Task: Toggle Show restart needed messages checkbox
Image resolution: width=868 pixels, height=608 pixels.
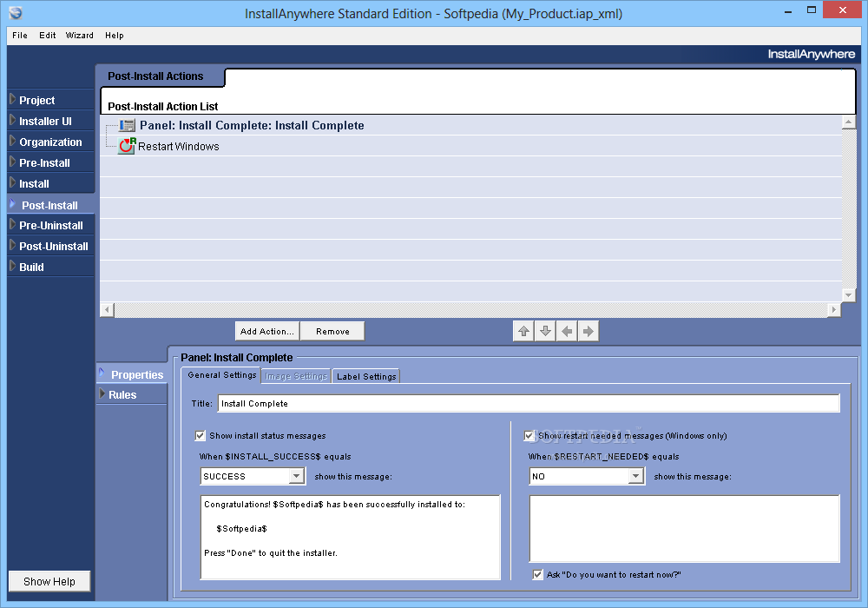Action: (529, 436)
